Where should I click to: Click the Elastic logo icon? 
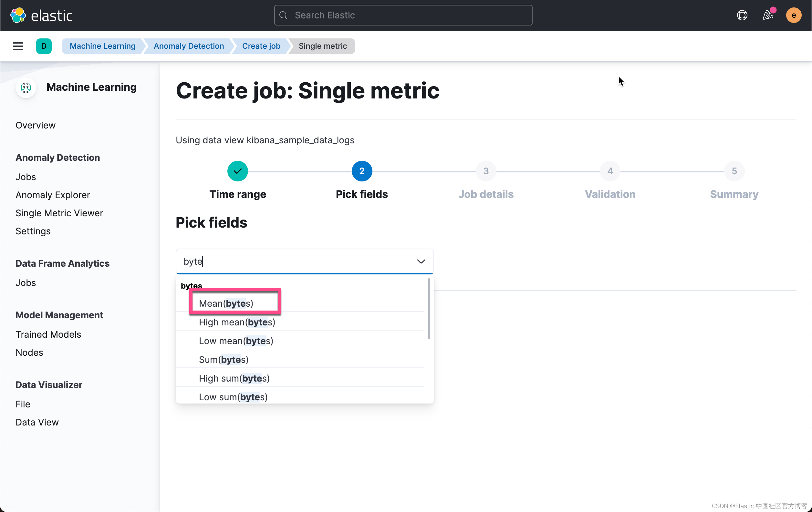18,15
